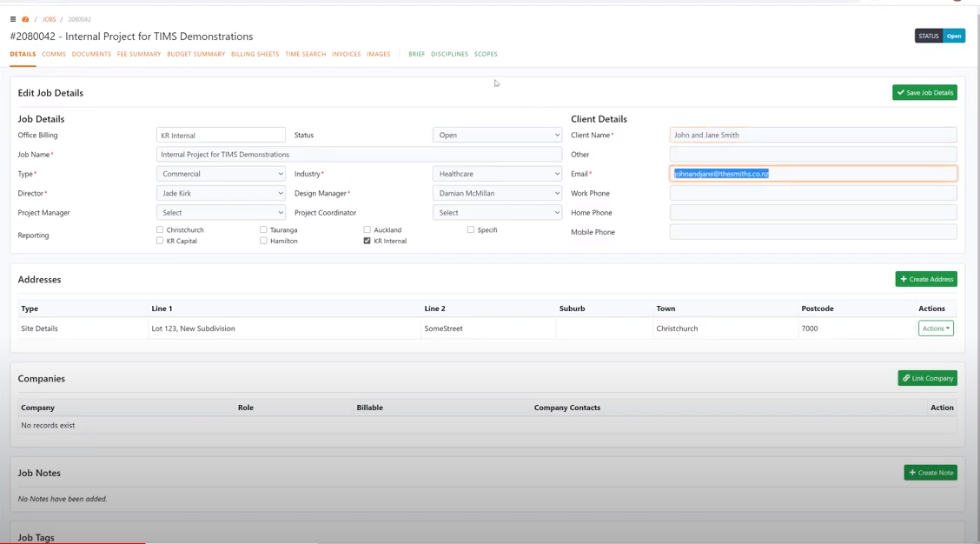The height and width of the screenshot is (544, 980).
Task: Click the plus icon on Create Note
Action: 912,473
